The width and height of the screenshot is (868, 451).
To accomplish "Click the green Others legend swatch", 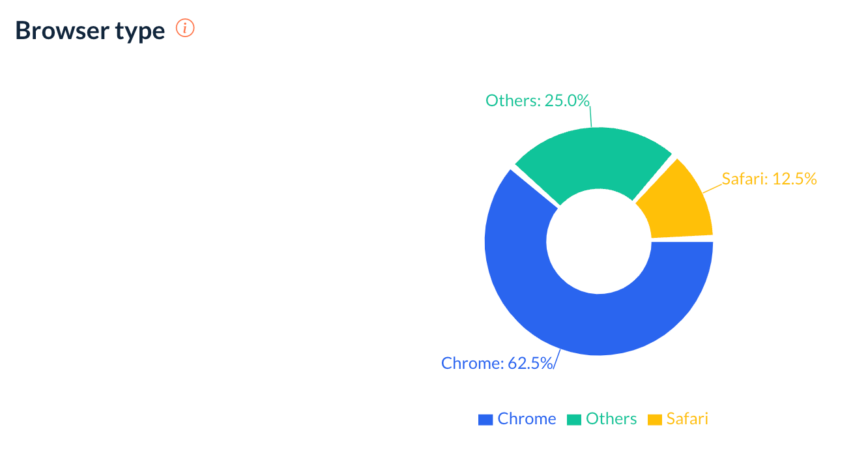I will (573, 420).
